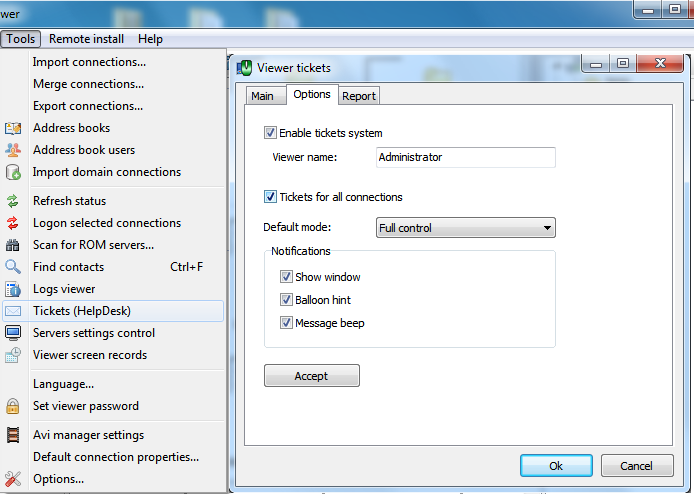Uncheck the Balloon hint notification
The image size is (694, 494).
[x=286, y=300]
